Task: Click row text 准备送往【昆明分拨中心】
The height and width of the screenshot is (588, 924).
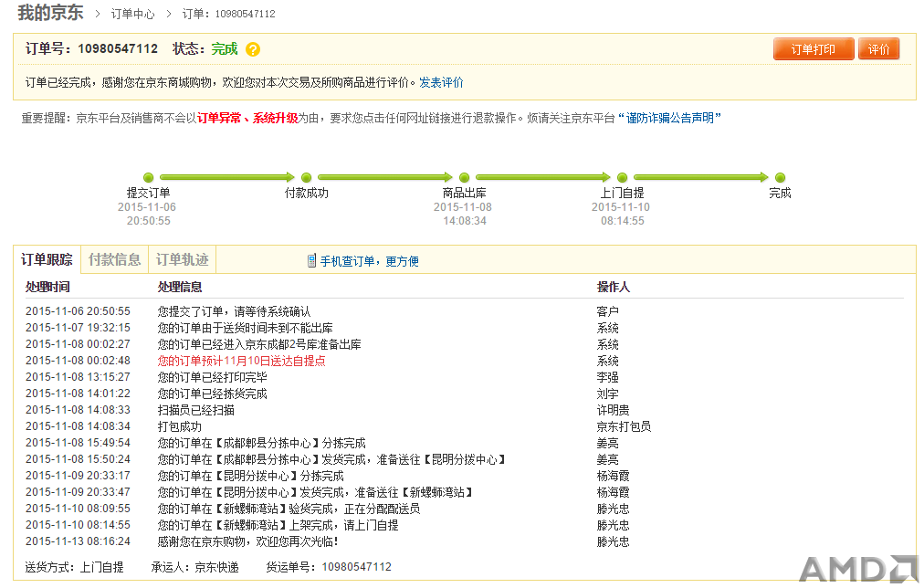Action: coord(441,459)
